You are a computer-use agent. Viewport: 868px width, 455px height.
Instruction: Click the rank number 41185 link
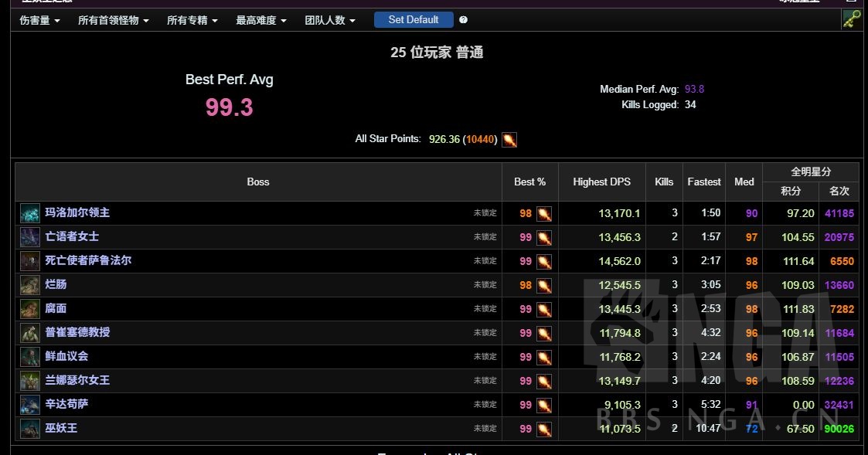[x=839, y=213]
